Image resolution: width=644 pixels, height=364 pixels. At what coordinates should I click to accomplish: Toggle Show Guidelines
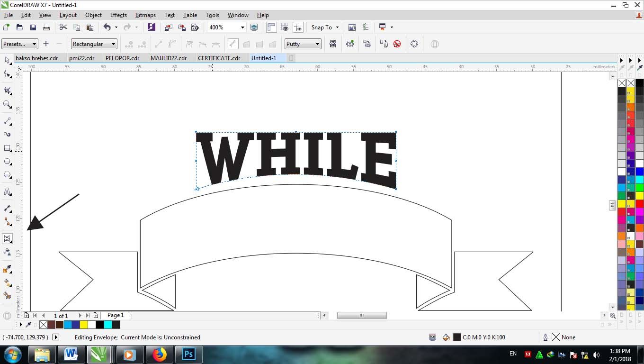[298, 27]
